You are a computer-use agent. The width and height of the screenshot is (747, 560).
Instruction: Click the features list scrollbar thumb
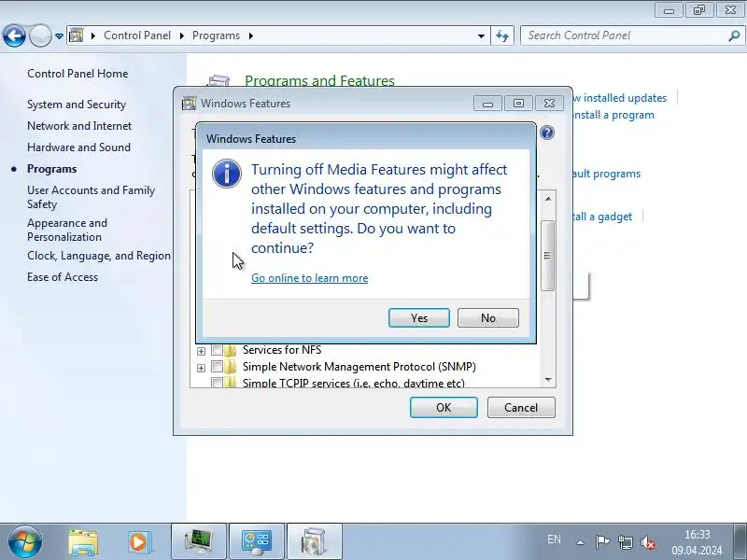click(547, 255)
